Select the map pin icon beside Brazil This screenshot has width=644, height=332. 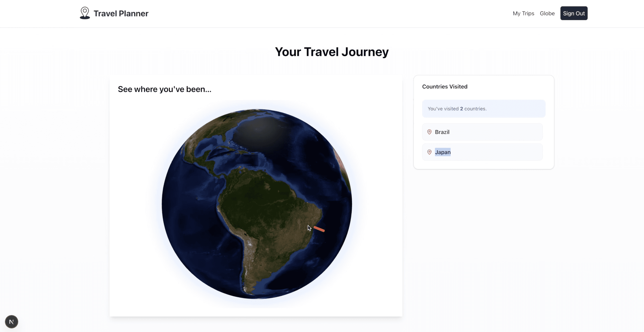coord(429,132)
